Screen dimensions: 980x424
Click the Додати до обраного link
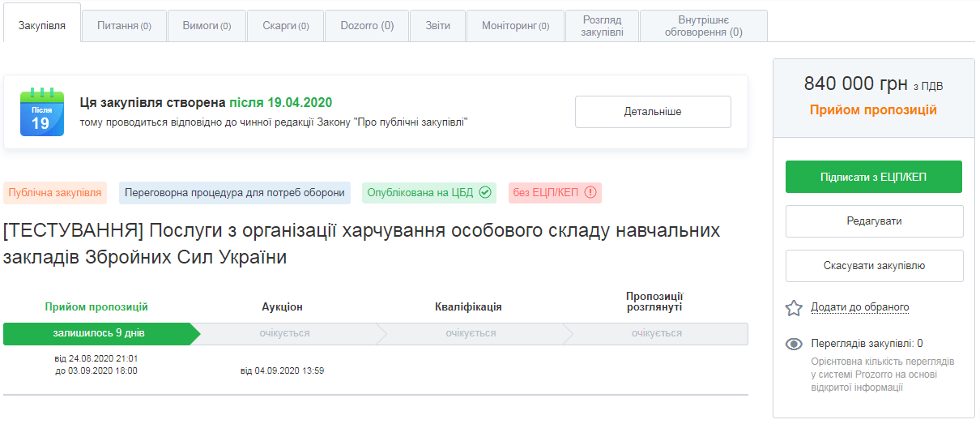tap(859, 307)
